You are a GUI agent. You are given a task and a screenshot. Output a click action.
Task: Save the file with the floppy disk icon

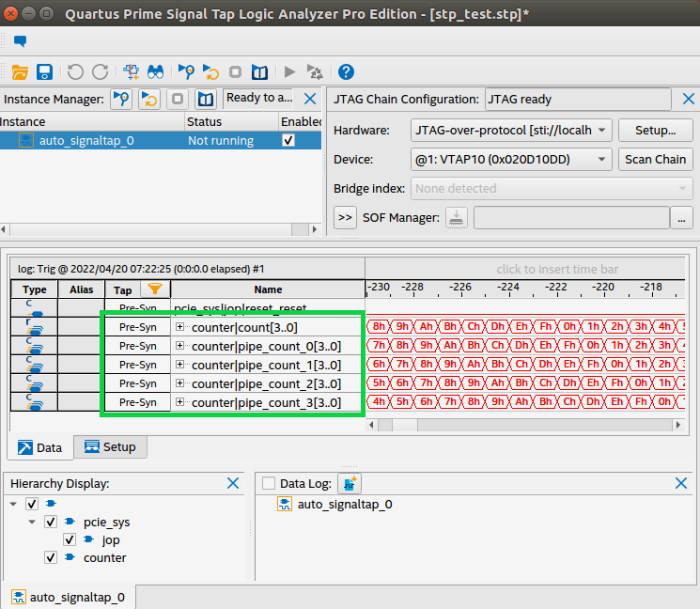click(44, 72)
